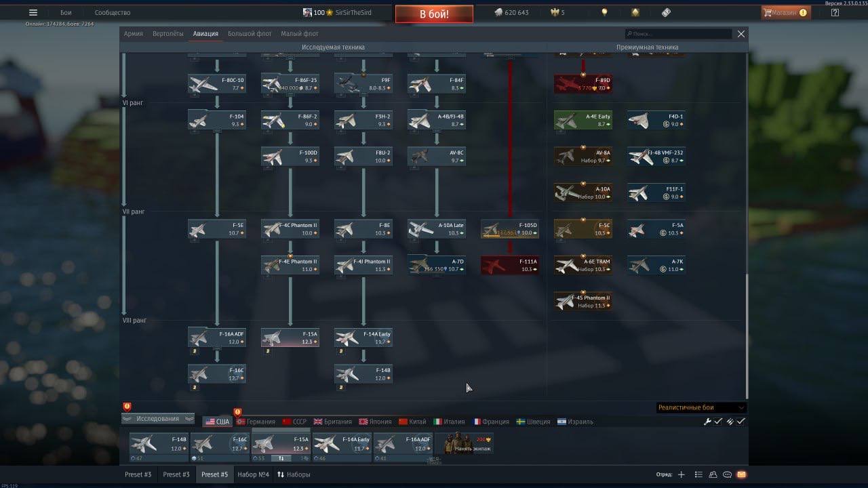Select the F-14A Early crew slot
This screenshot has width=868, height=488.
(342, 447)
